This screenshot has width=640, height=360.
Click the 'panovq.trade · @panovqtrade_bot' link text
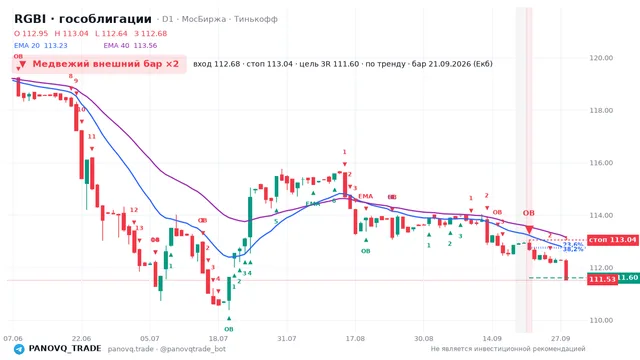click(167, 349)
